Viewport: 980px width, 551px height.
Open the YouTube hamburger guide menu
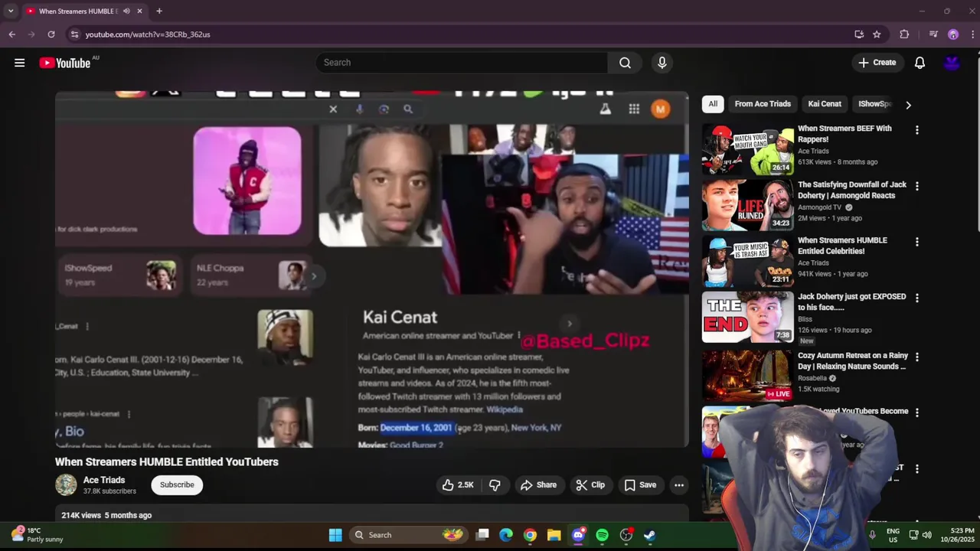pyautogui.click(x=19, y=63)
